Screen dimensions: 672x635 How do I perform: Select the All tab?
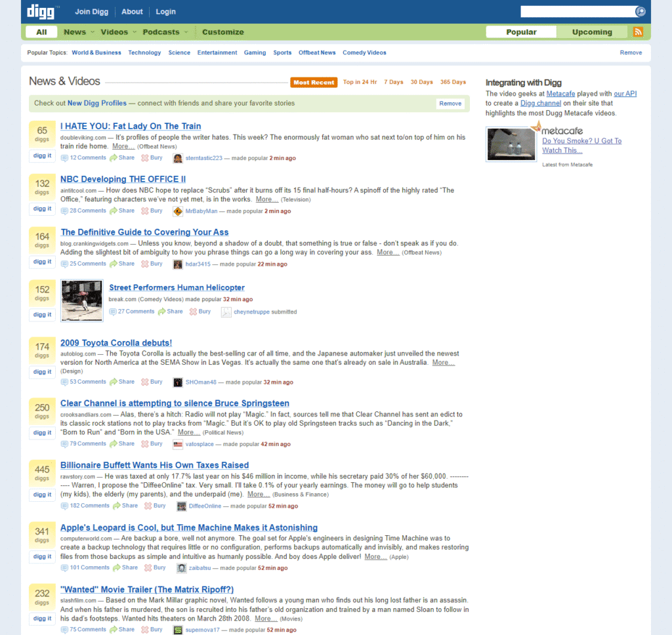click(x=41, y=31)
